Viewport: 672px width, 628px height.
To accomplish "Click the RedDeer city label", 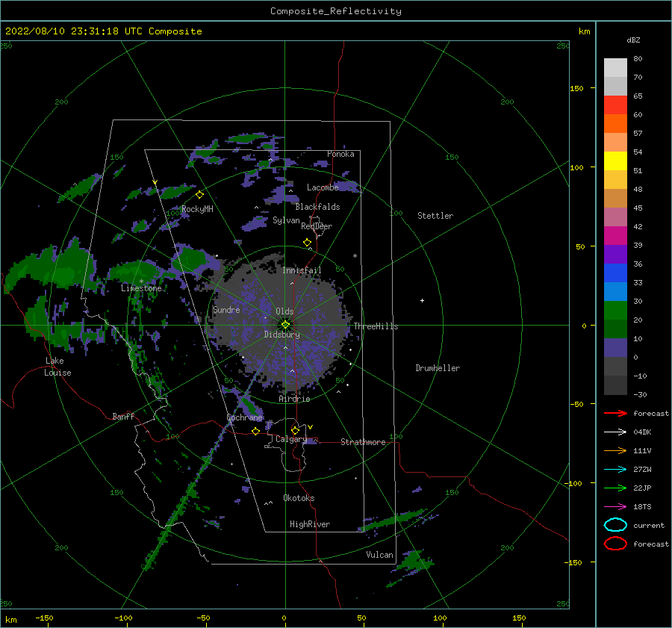I will coord(317,226).
